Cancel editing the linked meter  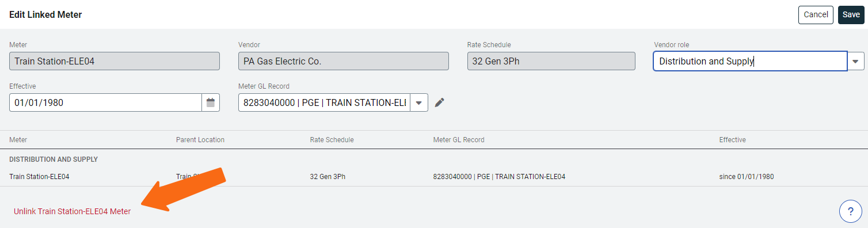point(816,14)
